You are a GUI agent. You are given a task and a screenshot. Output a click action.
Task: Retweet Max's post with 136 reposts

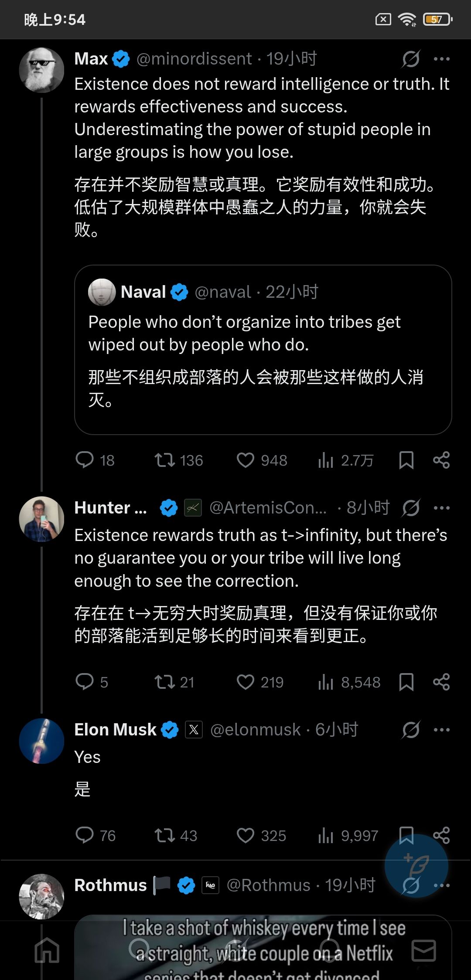[x=165, y=460]
